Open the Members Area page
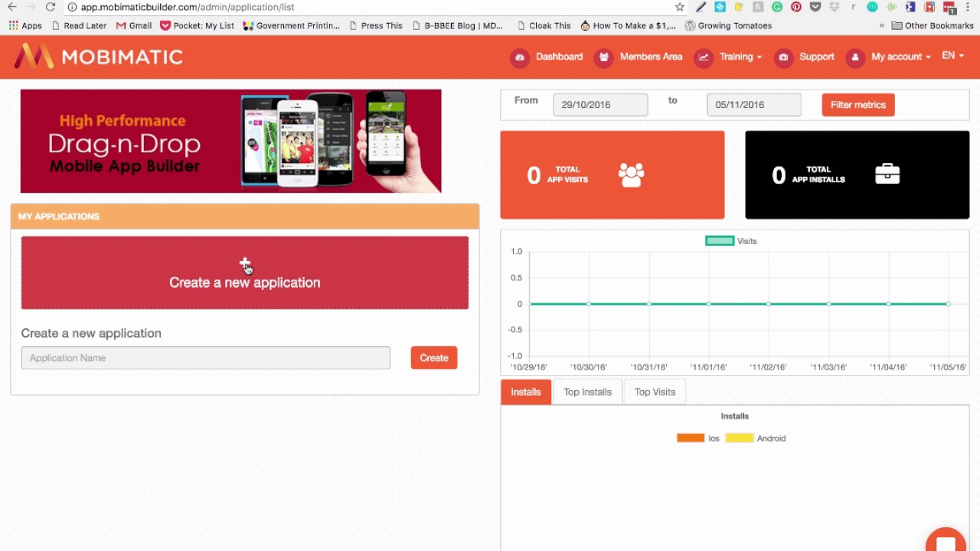Screen dimensions: 980x551 coord(651,57)
